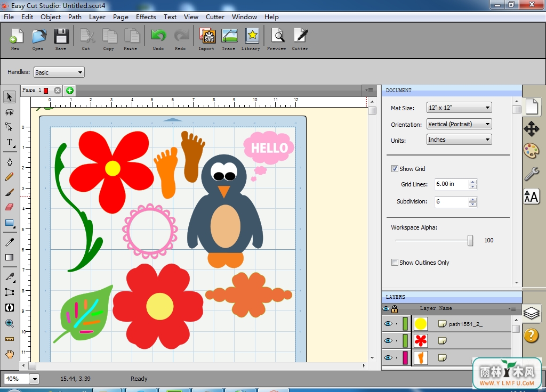Click the Grid Lines 6.00 in field

pyautogui.click(x=451, y=184)
